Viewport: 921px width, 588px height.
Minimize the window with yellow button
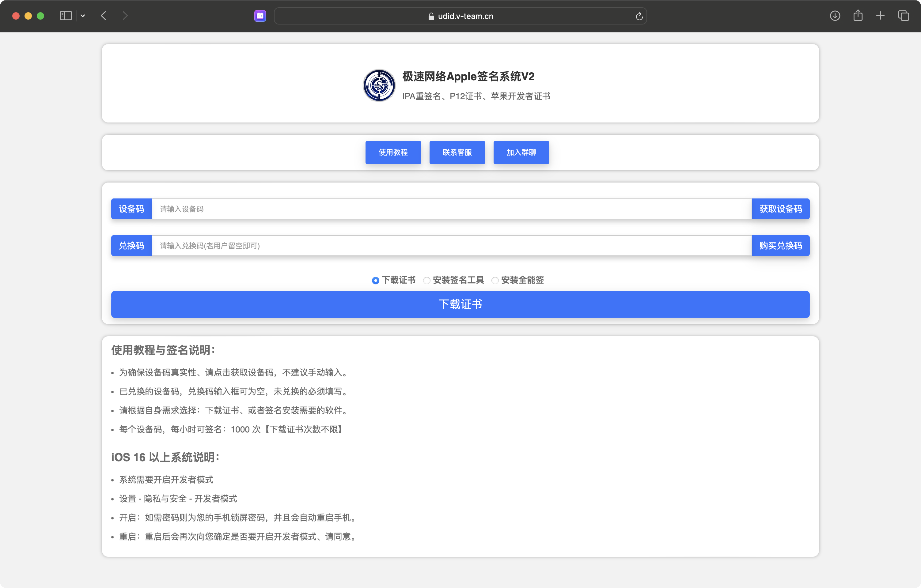click(x=28, y=16)
